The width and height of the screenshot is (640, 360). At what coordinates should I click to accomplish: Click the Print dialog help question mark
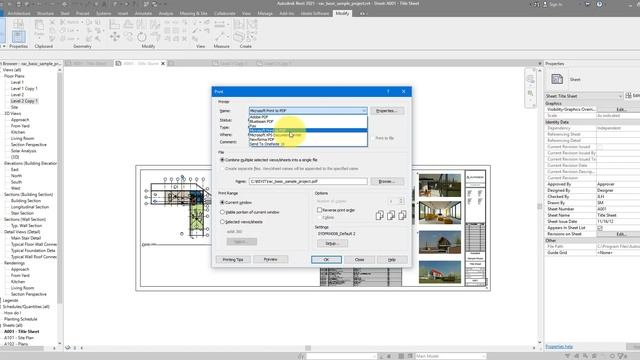pos(388,91)
